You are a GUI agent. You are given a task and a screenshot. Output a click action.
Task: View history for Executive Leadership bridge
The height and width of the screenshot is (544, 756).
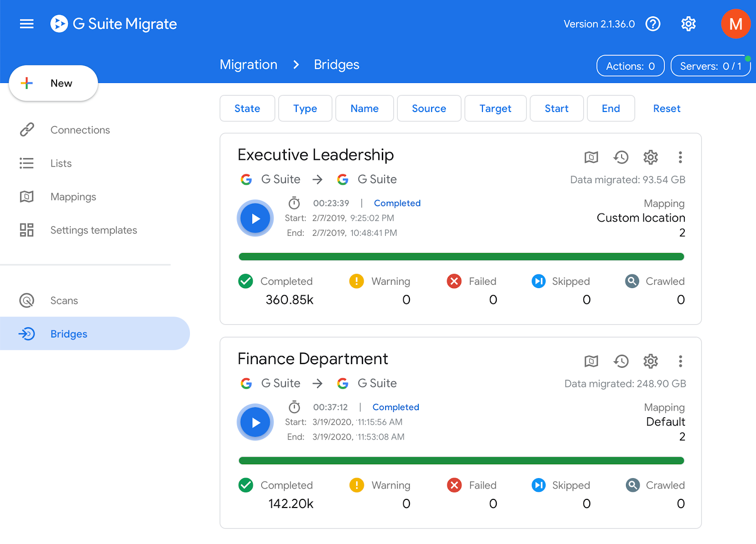coord(621,157)
